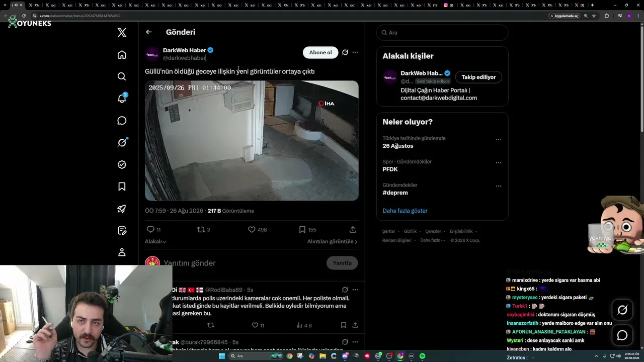644x362 pixels.
Task: Like RodiBaba89's reply
Action: (259, 325)
